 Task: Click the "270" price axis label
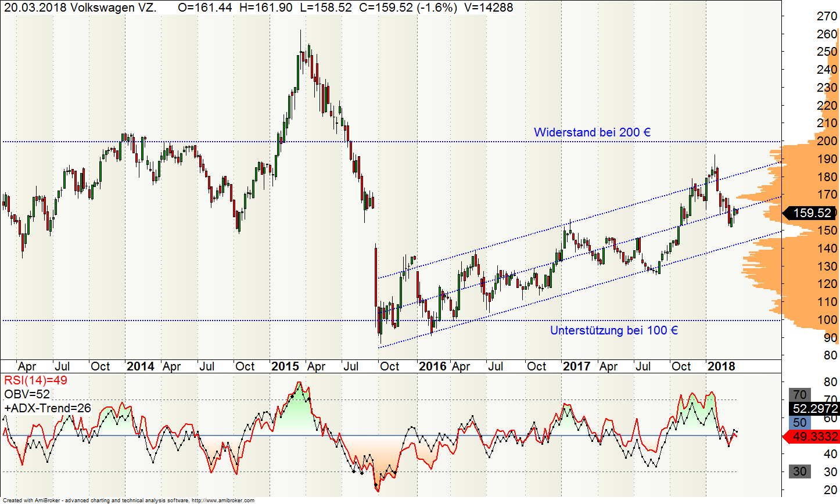tap(827, 17)
